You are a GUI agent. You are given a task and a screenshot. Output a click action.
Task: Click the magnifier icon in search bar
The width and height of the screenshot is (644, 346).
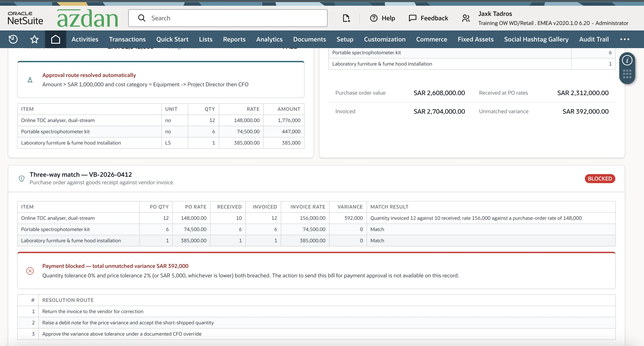pos(142,18)
